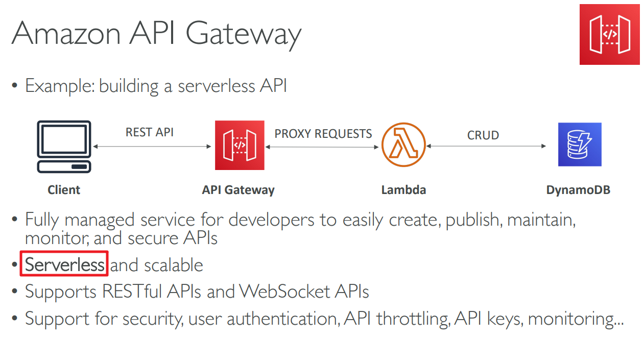Click the bold DynamoDB caption
Screen dimensions: 644x339
coord(578,190)
